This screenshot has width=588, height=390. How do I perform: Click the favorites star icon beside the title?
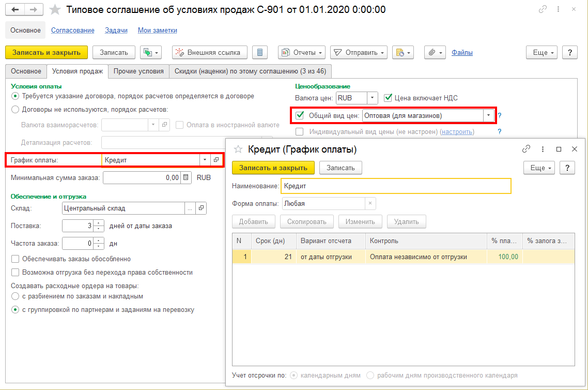click(x=55, y=10)
